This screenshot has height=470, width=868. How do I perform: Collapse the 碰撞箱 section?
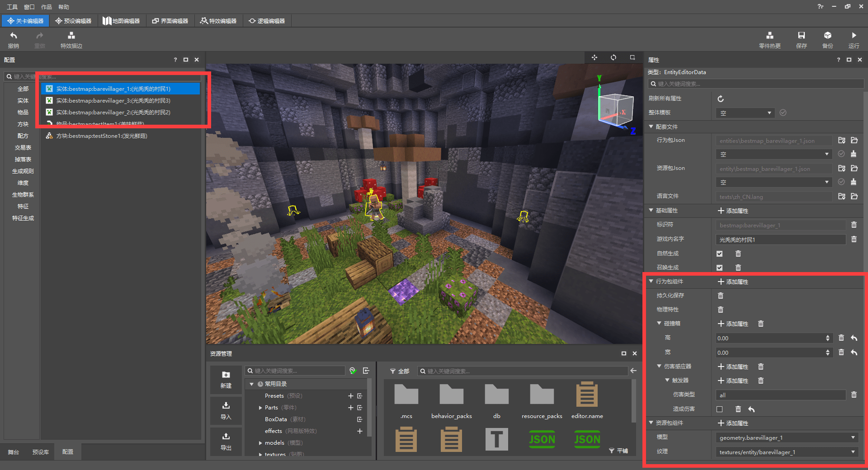(x=659, y=324)
